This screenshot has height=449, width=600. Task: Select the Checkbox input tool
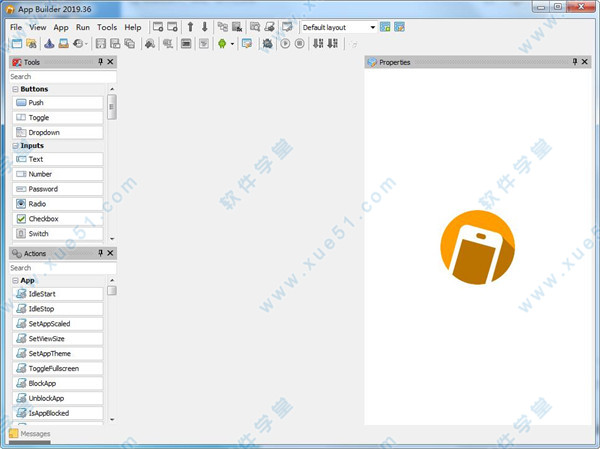[58, 219]
